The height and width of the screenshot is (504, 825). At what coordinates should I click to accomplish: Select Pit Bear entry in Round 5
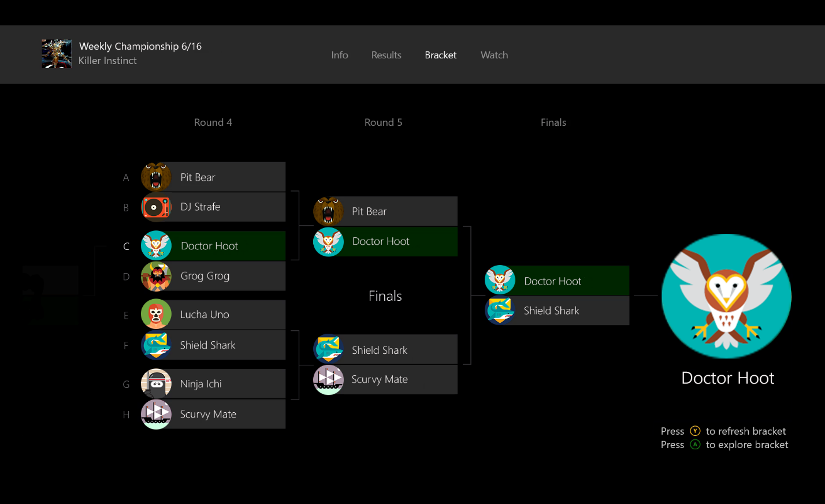(400, 211)
